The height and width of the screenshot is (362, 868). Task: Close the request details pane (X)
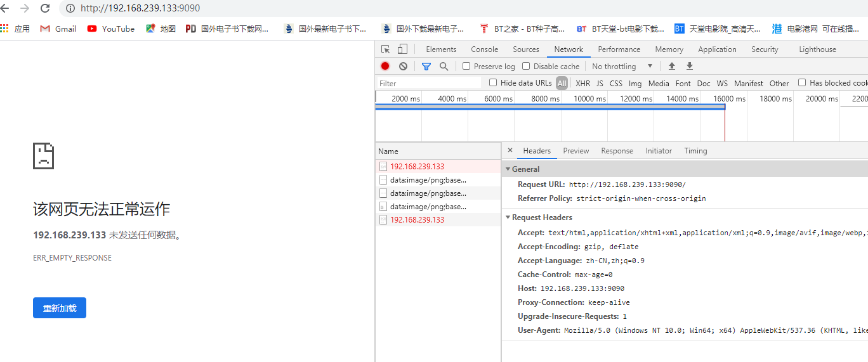click(510, 150)
